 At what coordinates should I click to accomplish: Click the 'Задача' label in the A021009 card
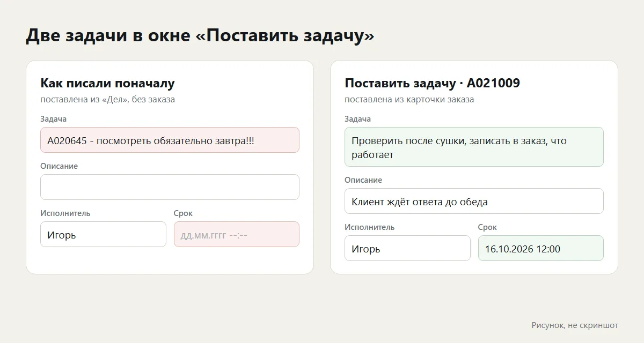tap(357, 119)
